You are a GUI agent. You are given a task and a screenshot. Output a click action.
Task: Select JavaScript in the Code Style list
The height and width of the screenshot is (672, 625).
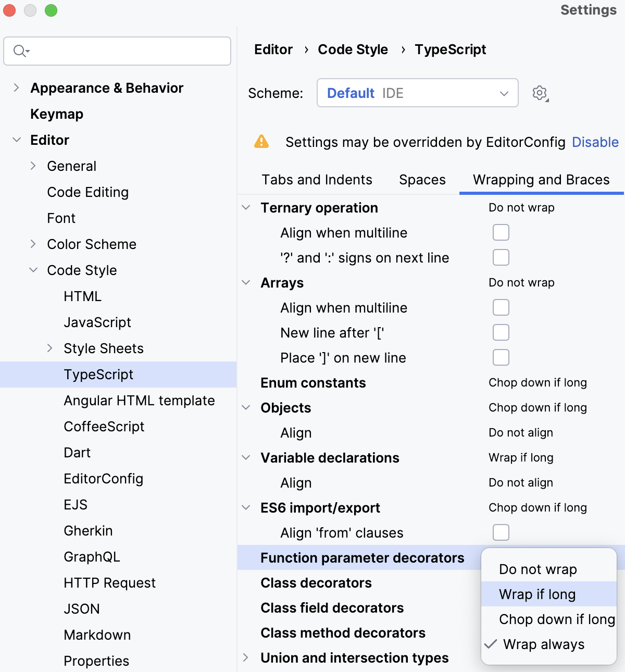(x=97, y=322)
